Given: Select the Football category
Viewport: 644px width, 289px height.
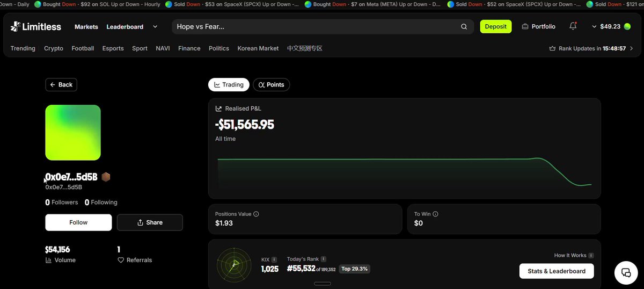Looking at the screenshot, I should [83, 48].
